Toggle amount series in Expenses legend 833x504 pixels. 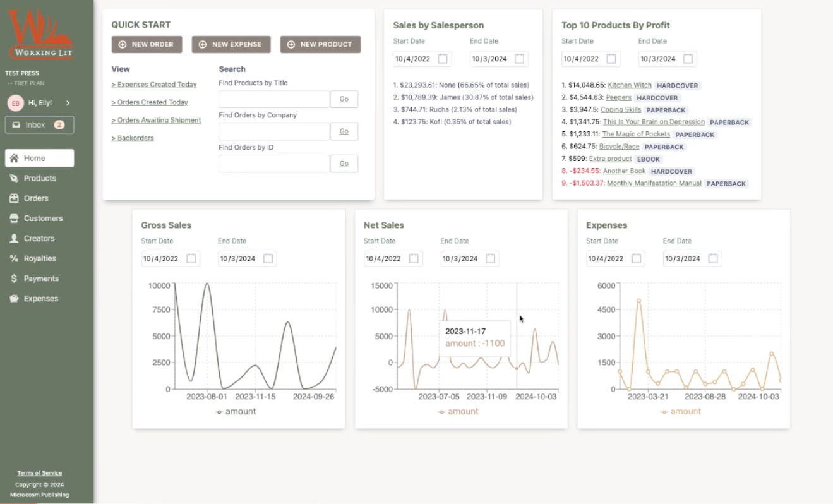point(680,412)
